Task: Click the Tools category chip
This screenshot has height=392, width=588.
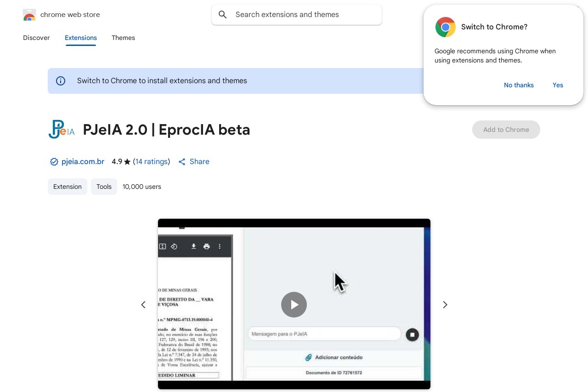Action: (104, 187)
